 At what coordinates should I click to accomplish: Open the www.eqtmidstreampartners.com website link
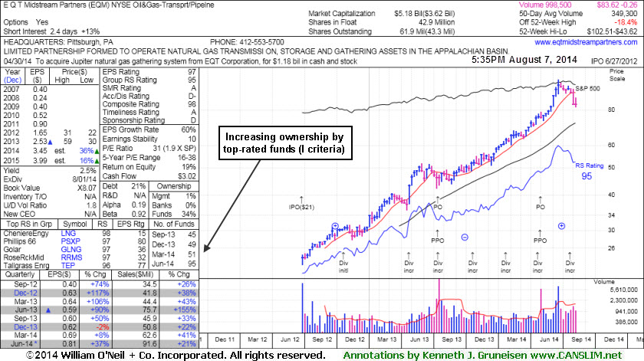coord(586,42)
